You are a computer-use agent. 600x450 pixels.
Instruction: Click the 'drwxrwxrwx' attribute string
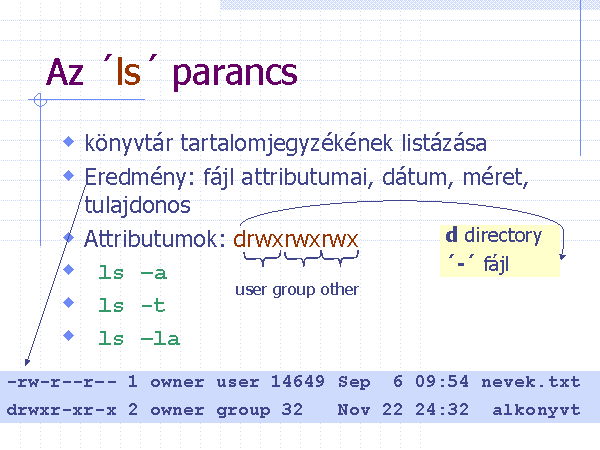coord(296,240)
